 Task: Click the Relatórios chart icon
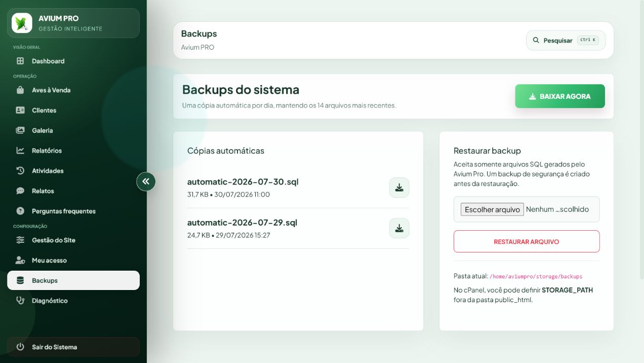[x=20, y=151]
